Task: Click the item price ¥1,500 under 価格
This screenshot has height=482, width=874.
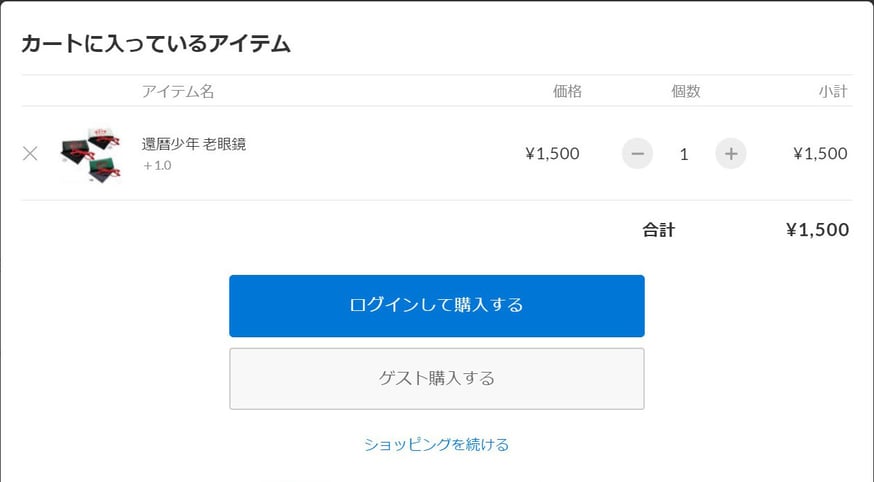Action: pyautogui.click(x=552, y=154)
